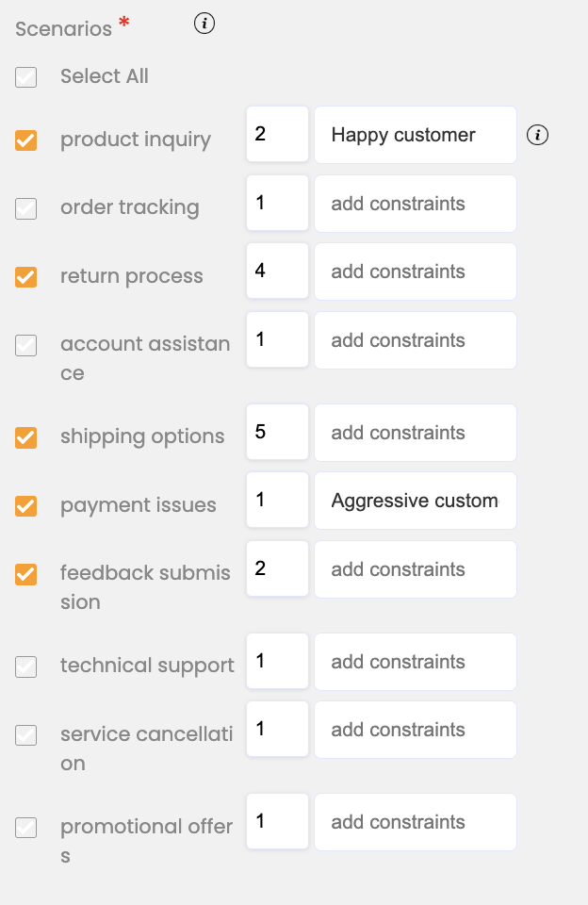The image size is (588, 905).
Task: Enable the promotional offers checkbox
Action: coord(26,828)
